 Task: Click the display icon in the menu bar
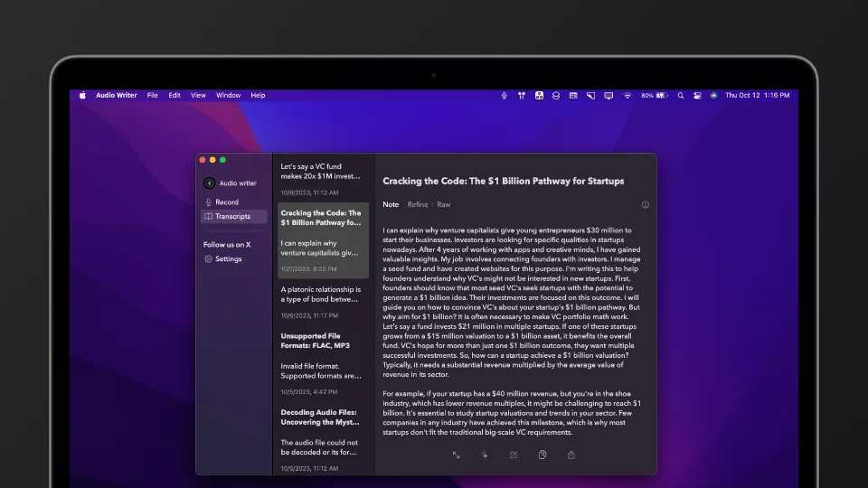tap(609, 95)
